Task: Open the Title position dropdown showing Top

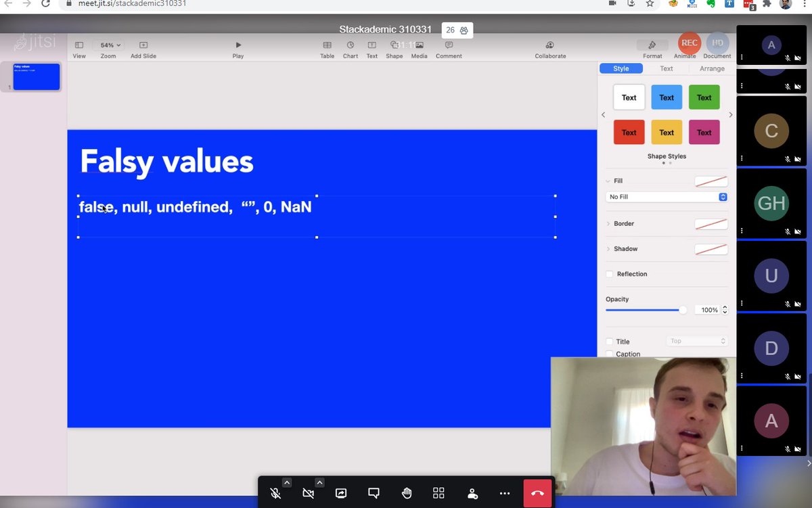Action: (x=697, y=341)
